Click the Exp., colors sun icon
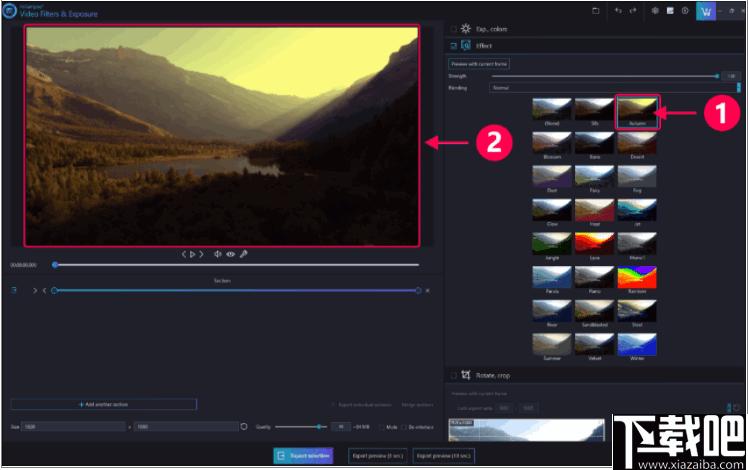This screenshot has width=748, height=470. [x=466, y=29]
